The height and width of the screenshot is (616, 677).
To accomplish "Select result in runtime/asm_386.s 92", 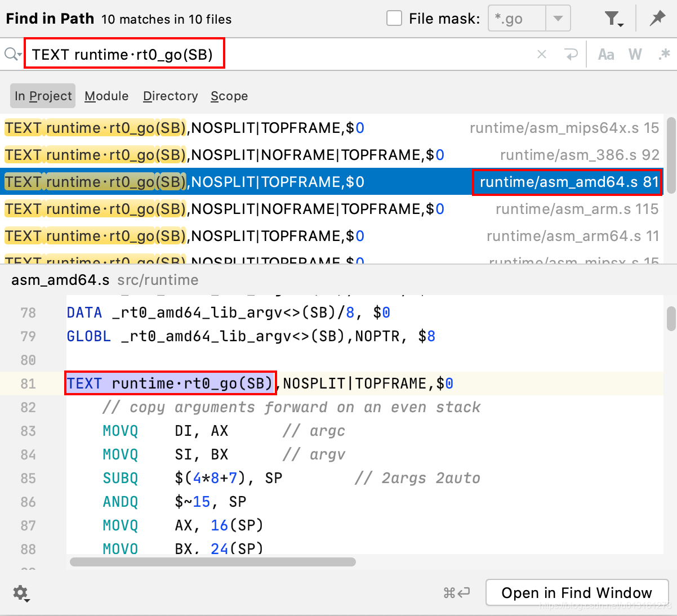I will (332, 155).
